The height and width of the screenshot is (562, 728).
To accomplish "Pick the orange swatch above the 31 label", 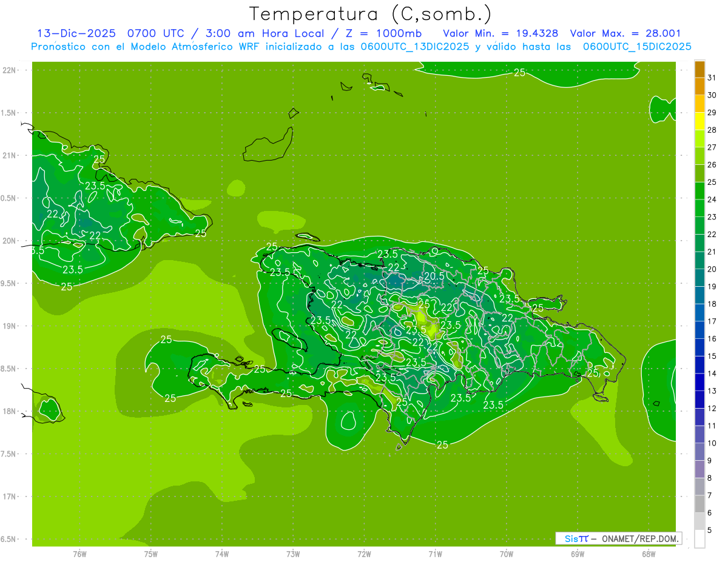I will (x=699, y=69).
